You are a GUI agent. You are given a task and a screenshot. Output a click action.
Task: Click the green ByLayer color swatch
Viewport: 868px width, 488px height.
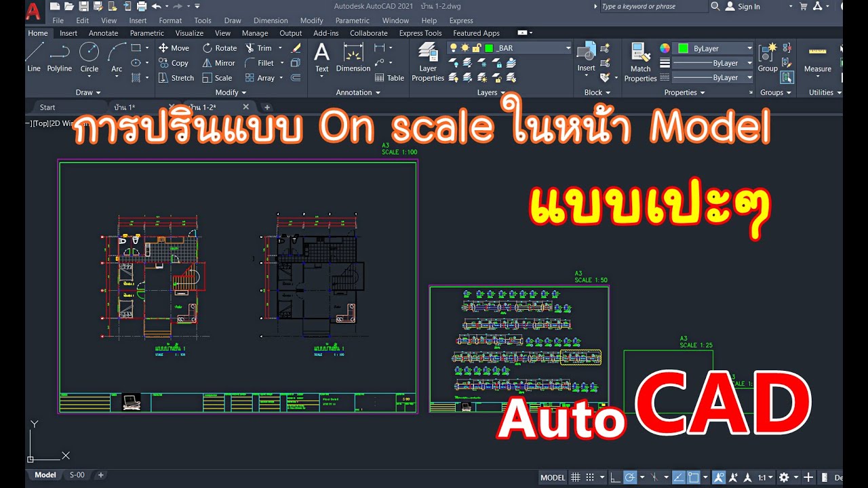pos(683,48)
